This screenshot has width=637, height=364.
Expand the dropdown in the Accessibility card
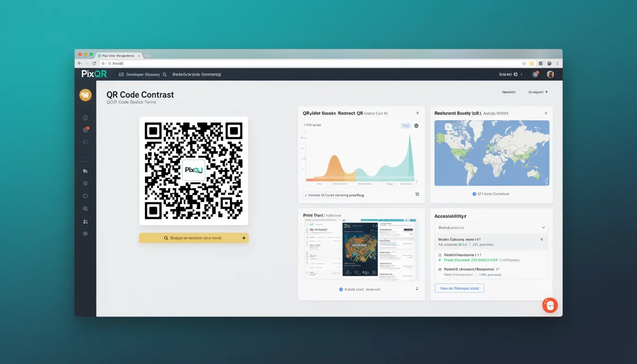click(x=491, y=227)
